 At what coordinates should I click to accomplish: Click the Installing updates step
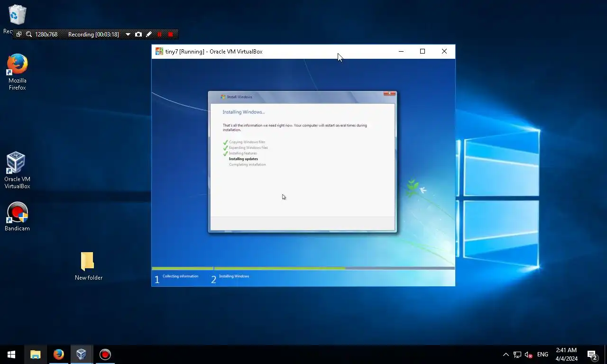(x=243, y=159)
